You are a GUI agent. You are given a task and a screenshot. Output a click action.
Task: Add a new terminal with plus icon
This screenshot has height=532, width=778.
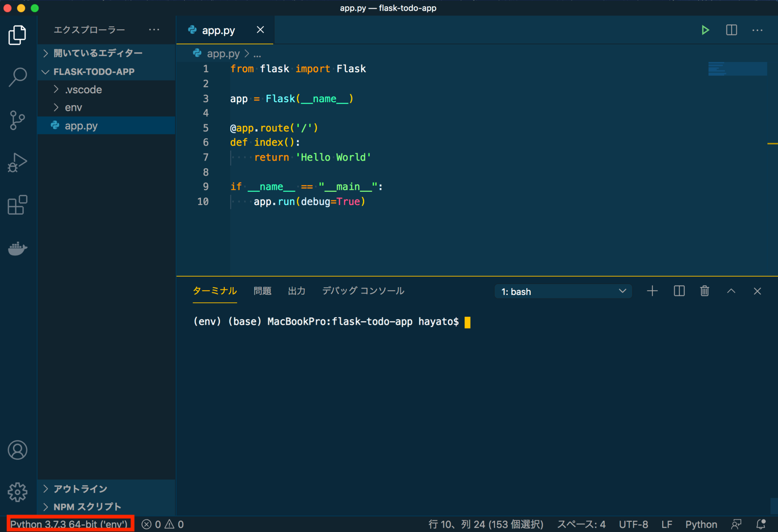[652, 291]
